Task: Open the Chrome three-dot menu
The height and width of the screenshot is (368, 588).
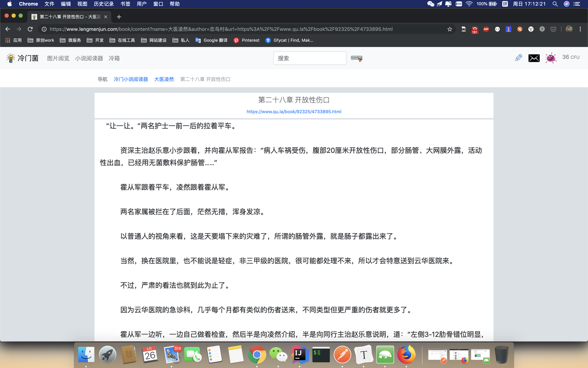Action: 580,29
